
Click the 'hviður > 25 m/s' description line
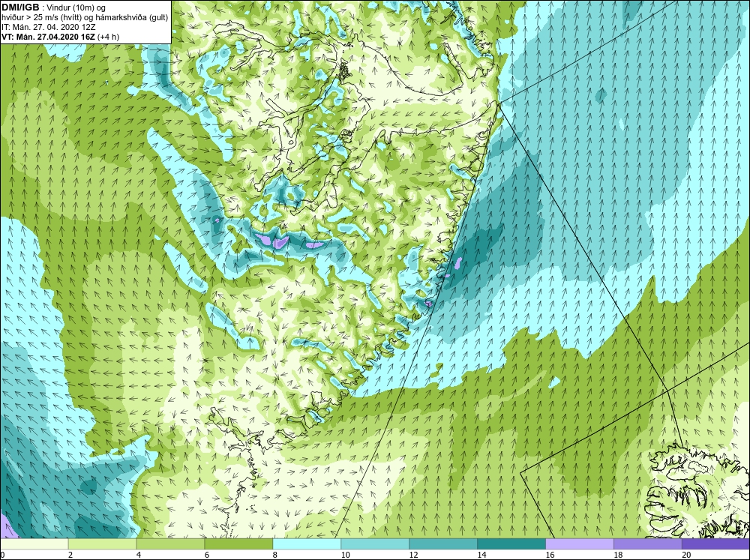pyautogui.click(x=85, y=17)
